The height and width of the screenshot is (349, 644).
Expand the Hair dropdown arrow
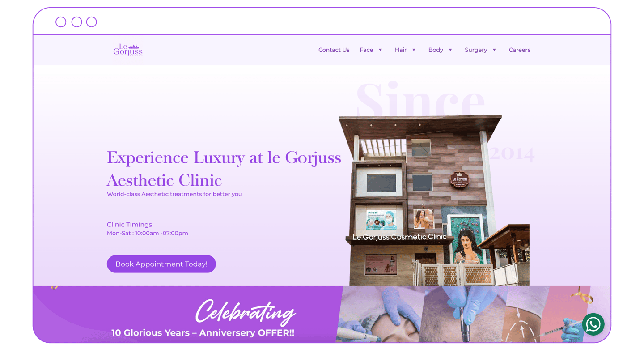[x=414, y=50]
